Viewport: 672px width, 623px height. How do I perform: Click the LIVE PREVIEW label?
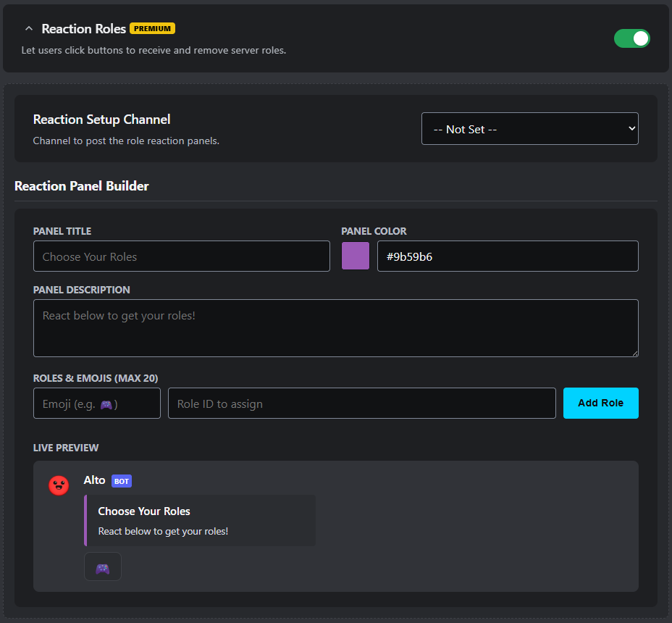coord(66,448)
